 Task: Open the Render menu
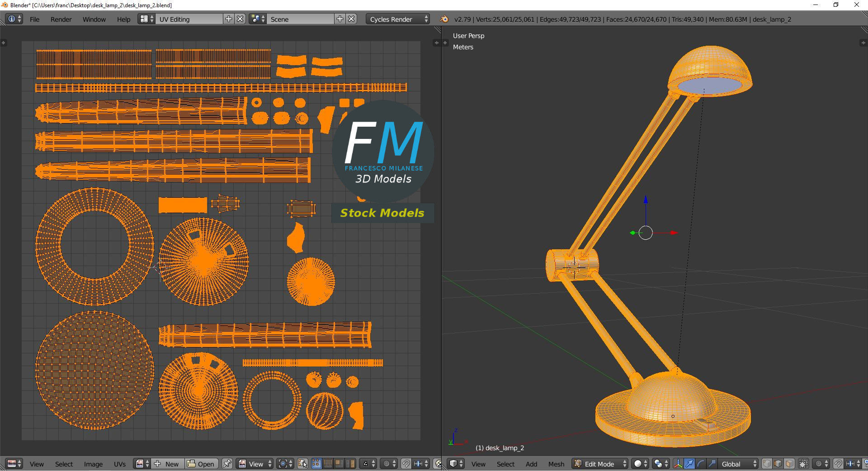coord(61,19)
